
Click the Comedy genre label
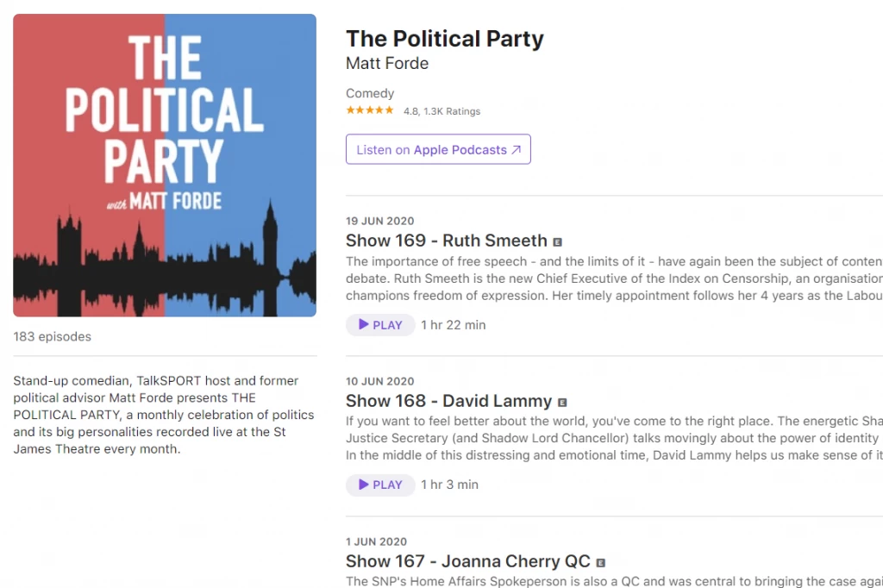370,93
